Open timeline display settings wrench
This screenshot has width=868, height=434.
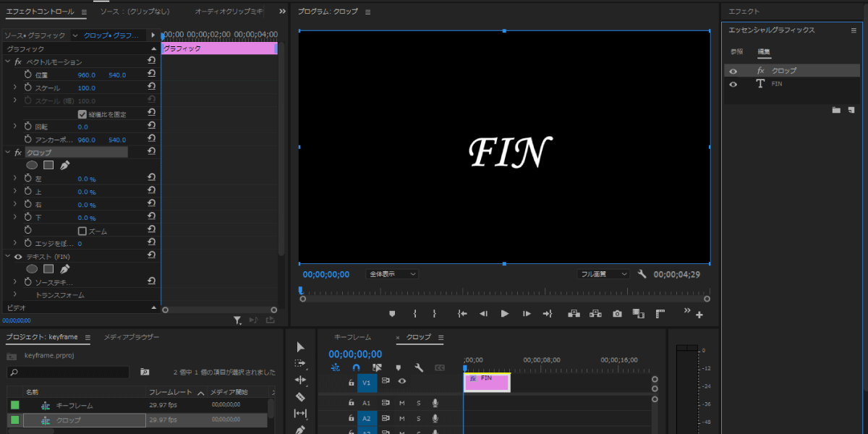click(x=419, y=367)
